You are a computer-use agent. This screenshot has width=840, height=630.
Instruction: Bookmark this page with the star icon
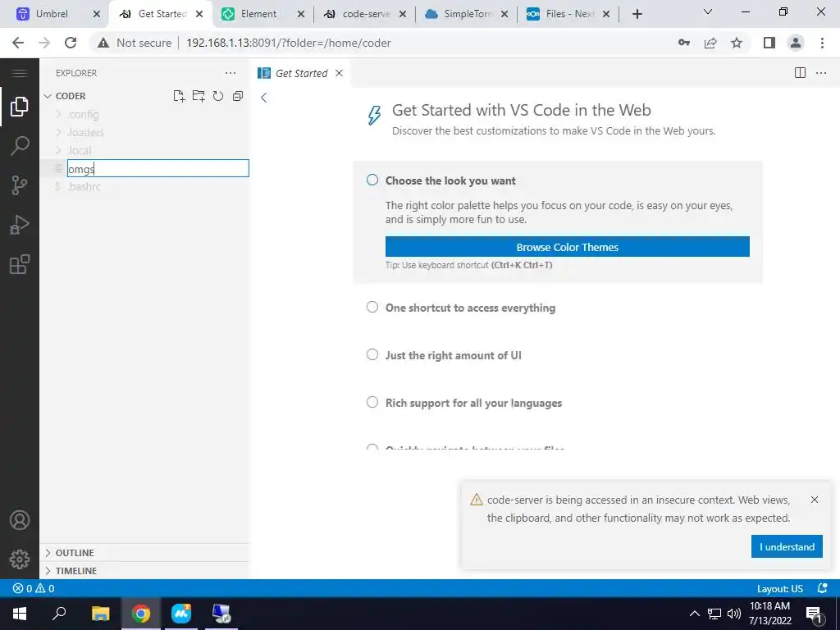click(x=737, y=43)
